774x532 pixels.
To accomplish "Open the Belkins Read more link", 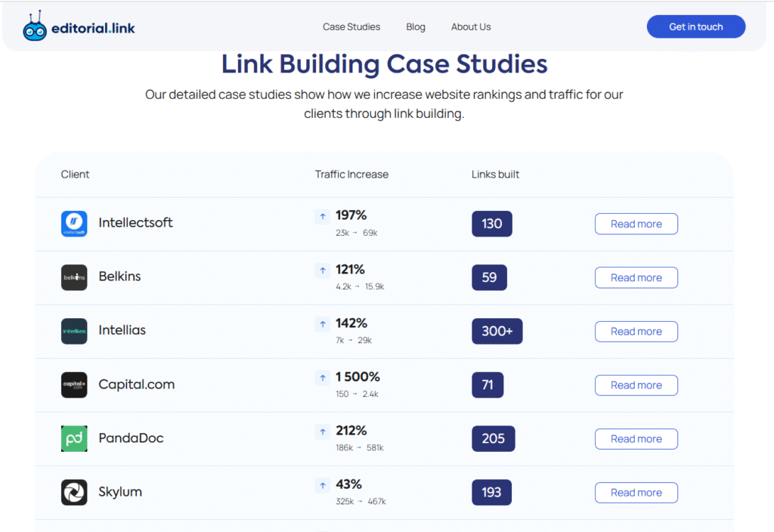I will (636, 277).
